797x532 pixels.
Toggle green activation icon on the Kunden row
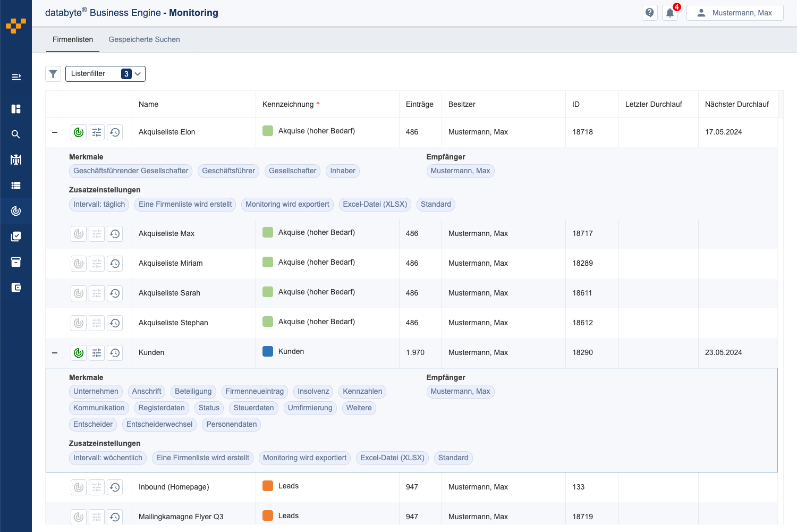pyautogui.click(x=78, y=352)
